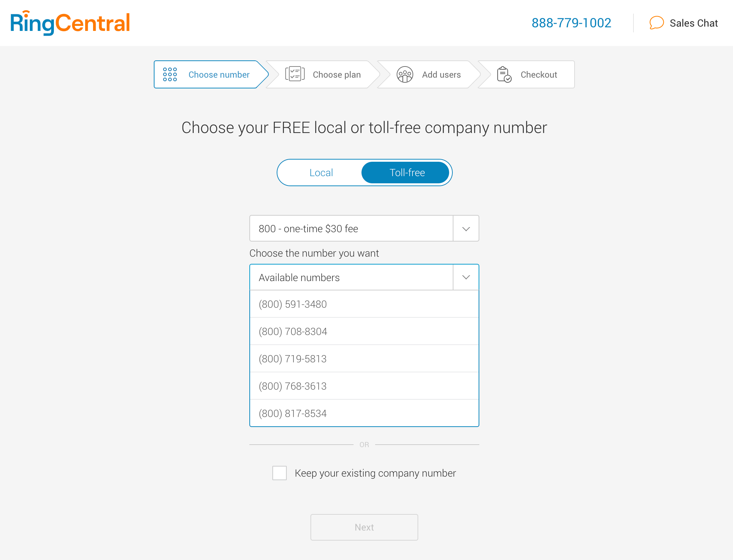733x560 pixels.
Task: Expand the available numbers dropdown
Action: point(466,276)
